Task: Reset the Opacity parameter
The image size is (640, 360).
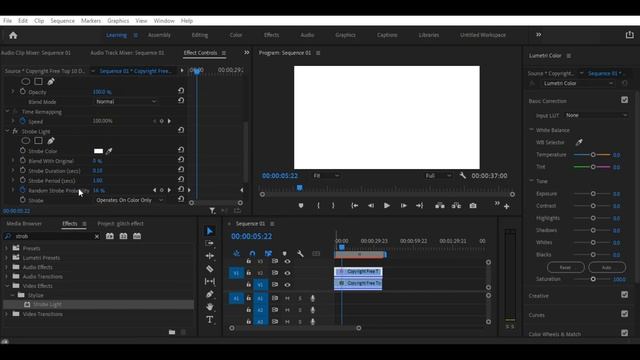Action: point(181,91)
